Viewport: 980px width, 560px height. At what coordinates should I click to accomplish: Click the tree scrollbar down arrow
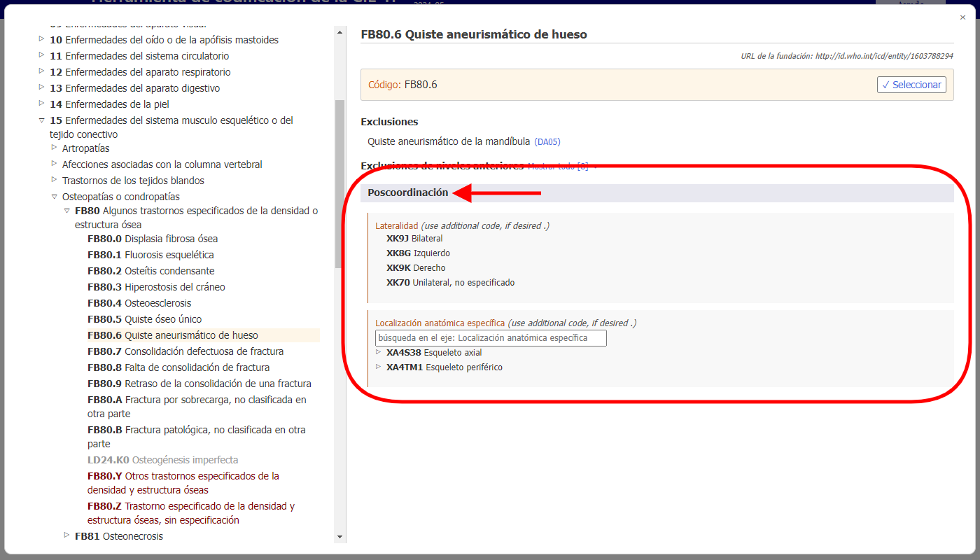click(340, 537)
